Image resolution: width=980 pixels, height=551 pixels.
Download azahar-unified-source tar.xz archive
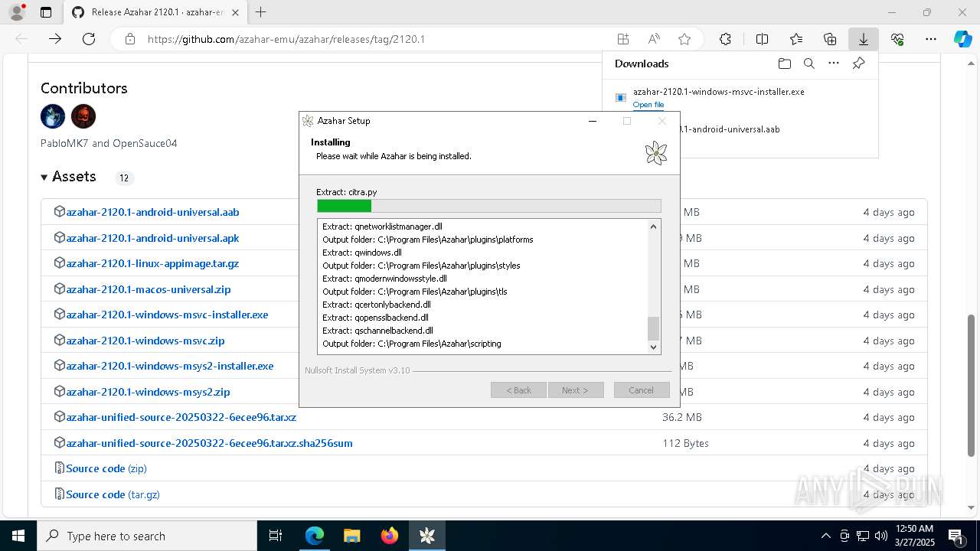[181, 417]
